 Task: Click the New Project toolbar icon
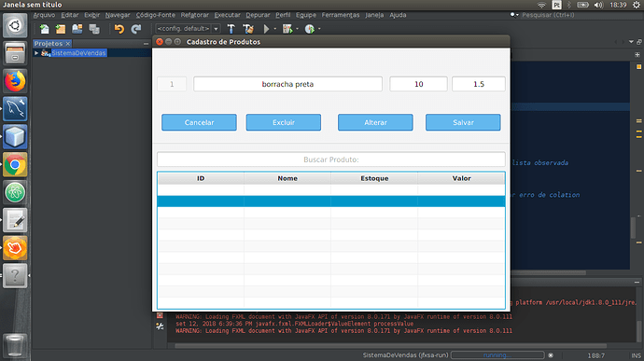pyautogui.click(x=61, y=29)
